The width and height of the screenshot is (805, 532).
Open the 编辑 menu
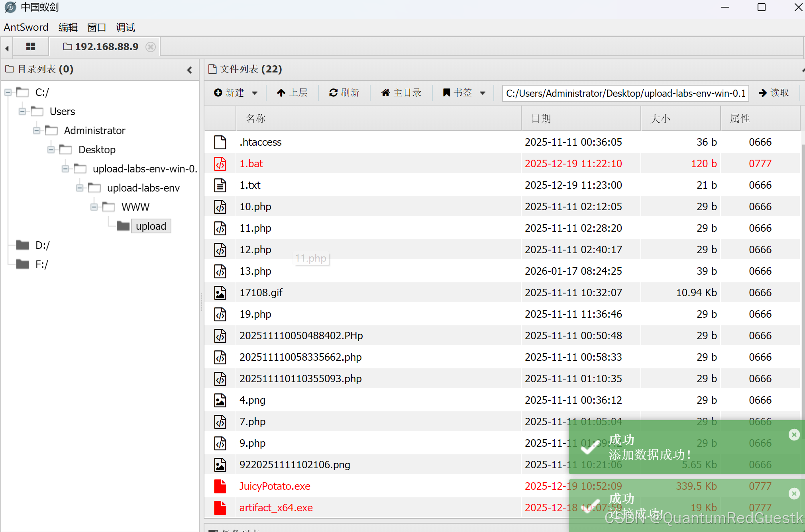point(68,27)
